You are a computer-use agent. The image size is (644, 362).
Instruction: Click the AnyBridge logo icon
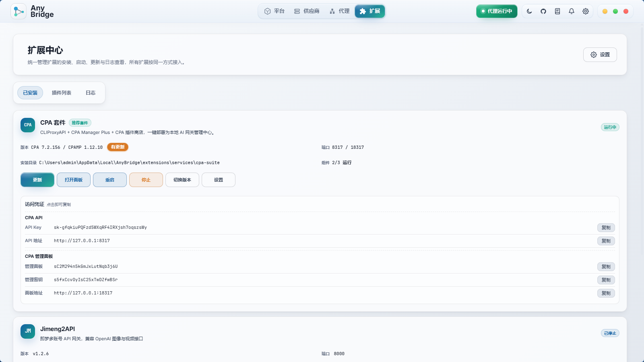coord(19,11)
